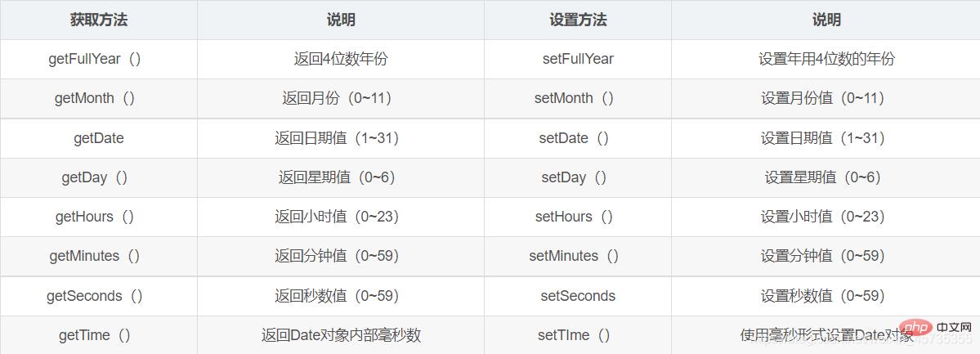Screen dimensions: 980x354
Task: Click the 返回4位数年份 description cell
Action: (341, 59)
